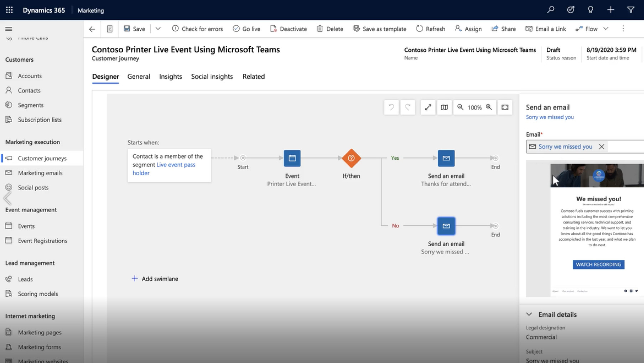Open the General tab

coord(139,76)
